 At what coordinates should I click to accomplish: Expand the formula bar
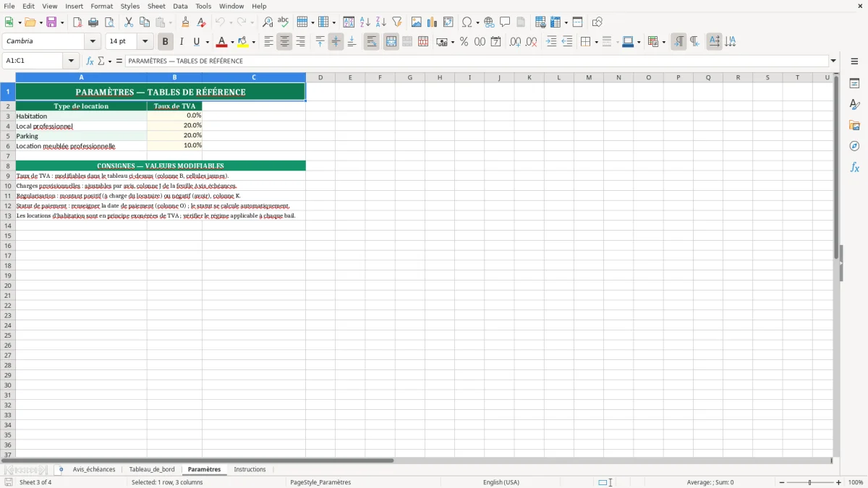pos(833,61)
